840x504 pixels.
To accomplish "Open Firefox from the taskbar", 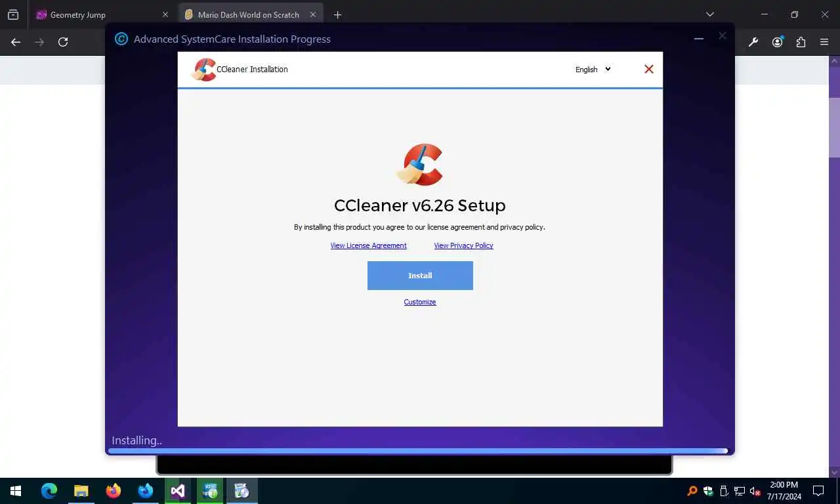I will (x=113, y=491).
